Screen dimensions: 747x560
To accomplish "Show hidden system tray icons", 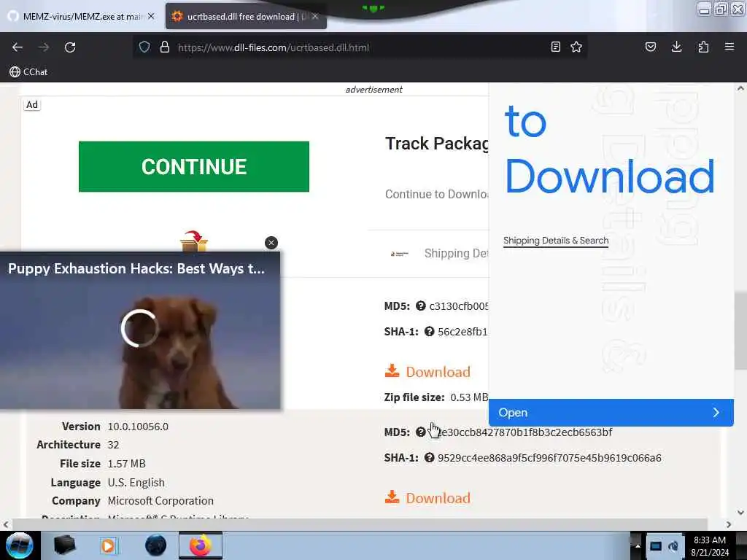I will click(x=637, y=545).
